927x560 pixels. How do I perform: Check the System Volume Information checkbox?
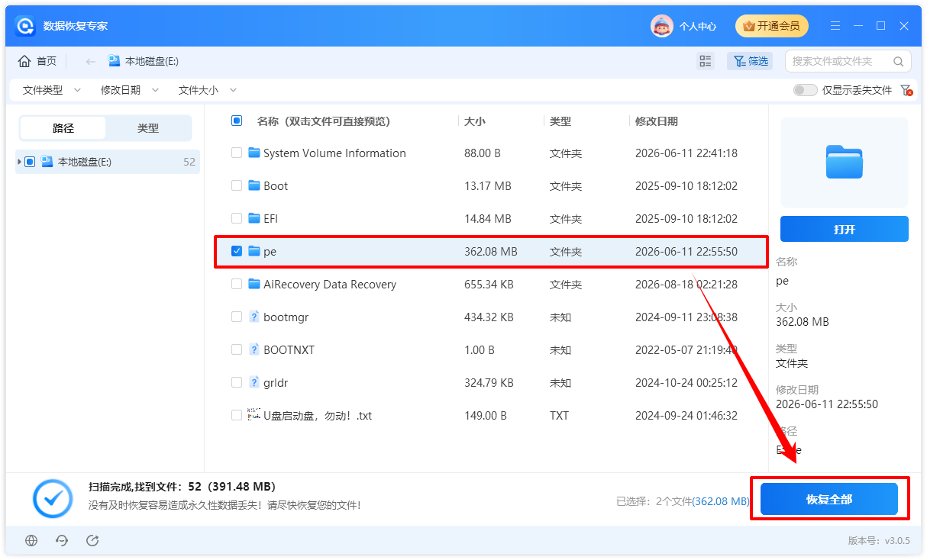click(237, 153)
